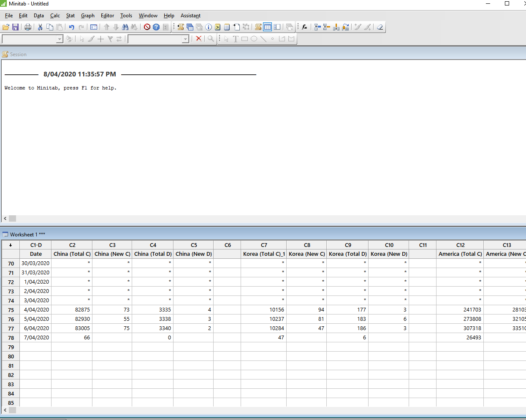Switch to the Session window icon

point(258,27)
